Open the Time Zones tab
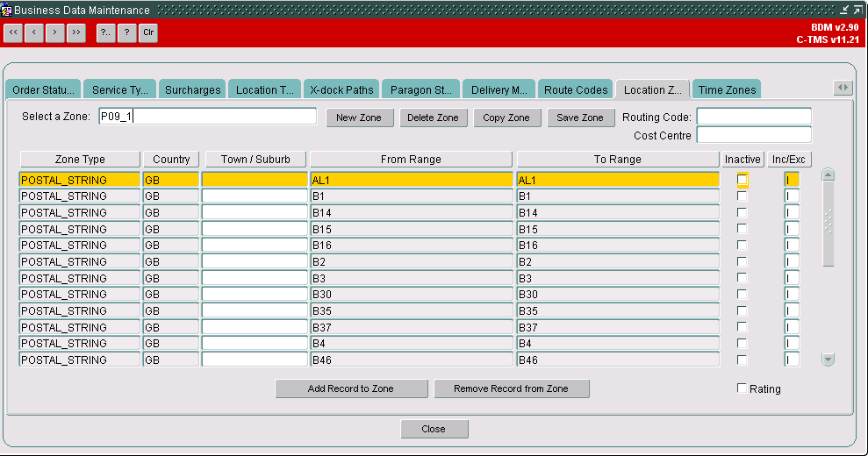The image size is (868, 456). pyautogui.click(x=727, y=89)
